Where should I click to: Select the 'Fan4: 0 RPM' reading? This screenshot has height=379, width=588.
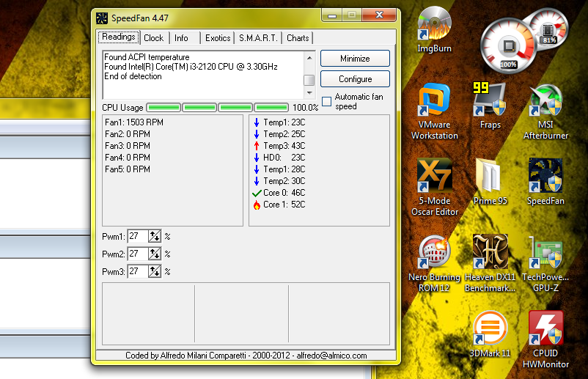click(x=128, y=158)
